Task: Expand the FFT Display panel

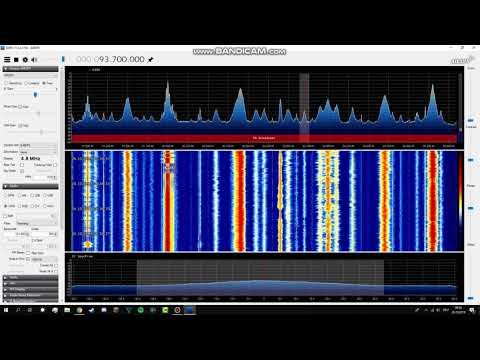Action: 31,289
